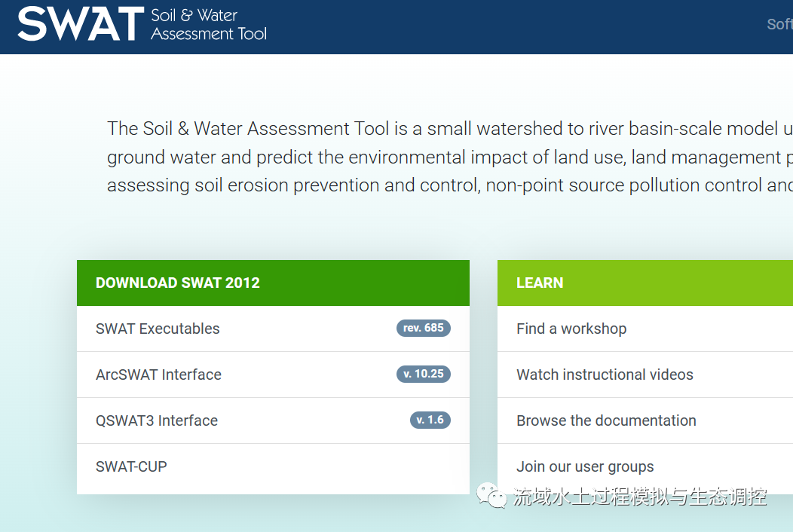Click the DOWNLOAD SWAT 2012 green header
The width and height of the screenshot is (793, 532).
(273, 283)
